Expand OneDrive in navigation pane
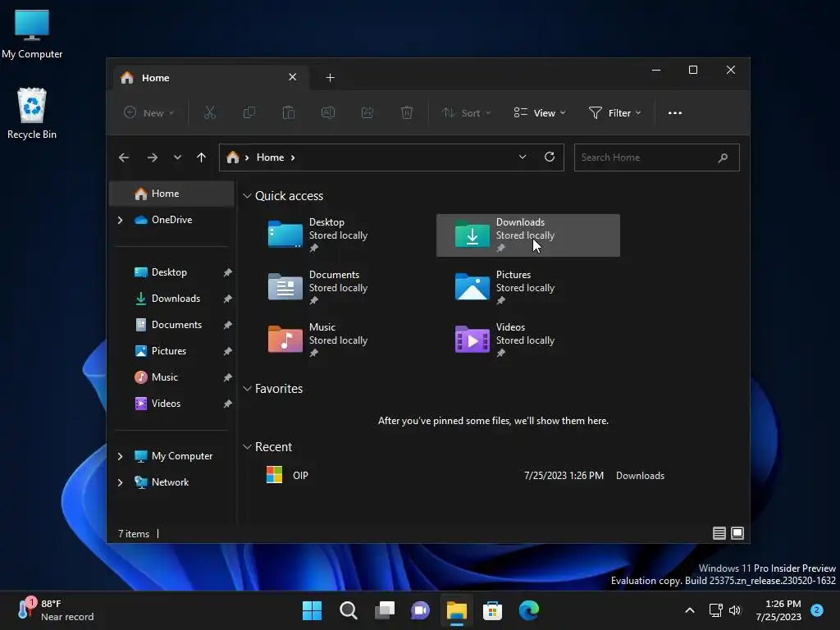 [x=120, y=220]
